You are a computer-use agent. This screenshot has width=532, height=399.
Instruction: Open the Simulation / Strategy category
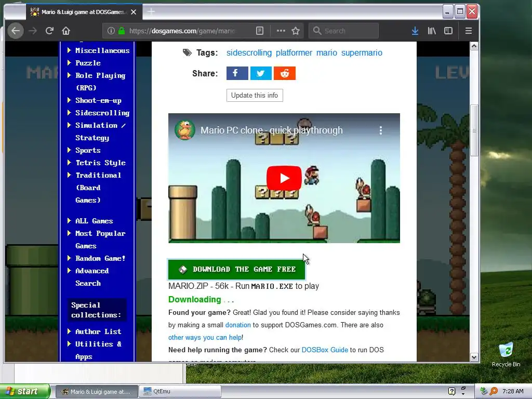coord(100,131)
